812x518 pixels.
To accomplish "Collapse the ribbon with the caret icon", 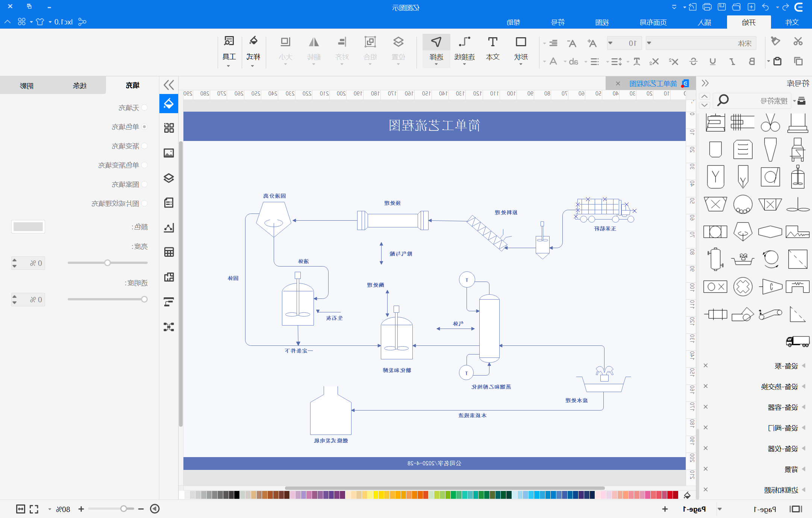I will (x=8, y=22).
